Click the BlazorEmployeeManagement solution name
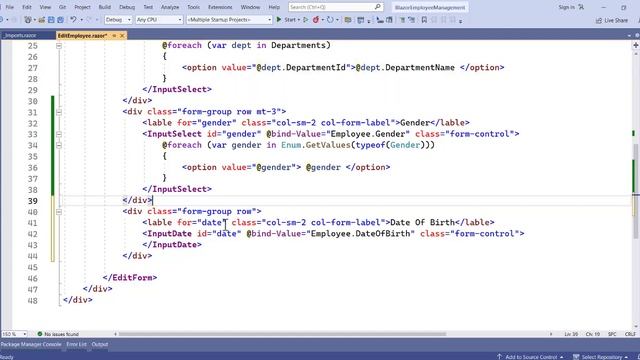The height and width of the screenshot is (360, 640). [x=430, y=7]
